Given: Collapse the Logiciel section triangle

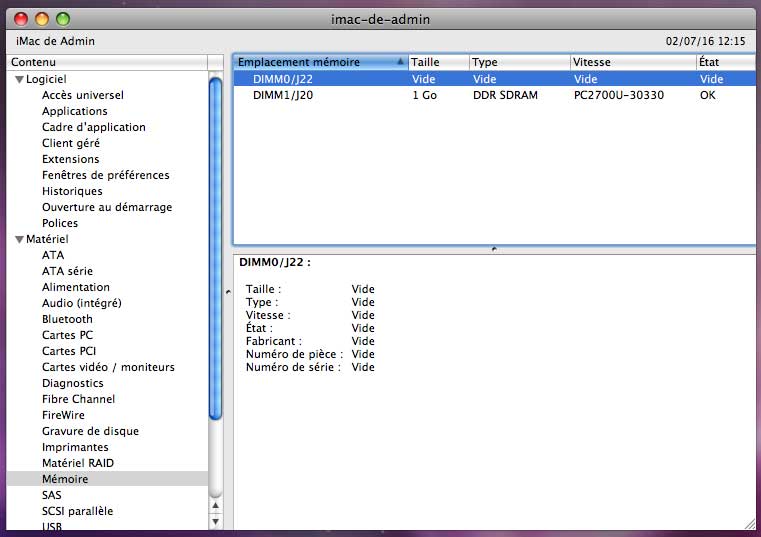Looking at the screenshot, I should [x=19, y=79].
